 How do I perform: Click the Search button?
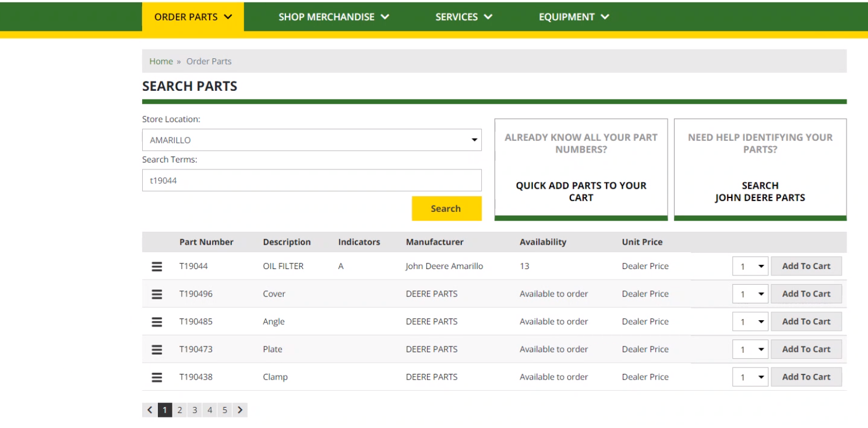[x=446, y=208]
